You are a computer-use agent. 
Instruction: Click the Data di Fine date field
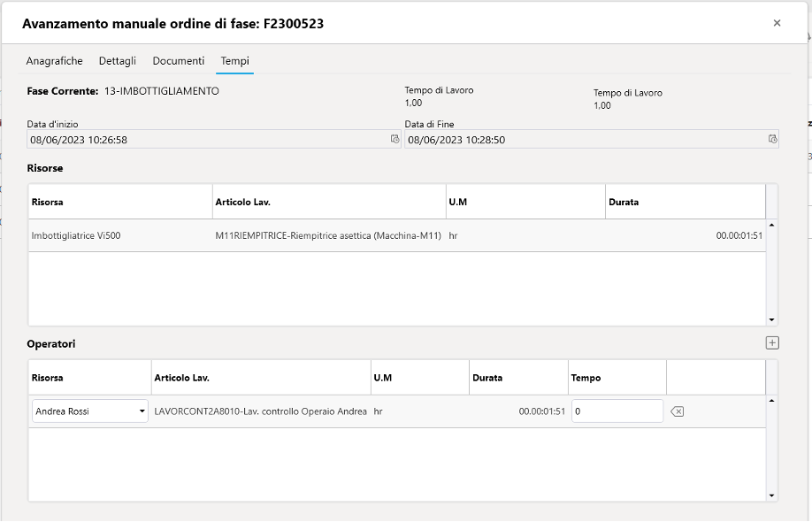click(584, 140)
